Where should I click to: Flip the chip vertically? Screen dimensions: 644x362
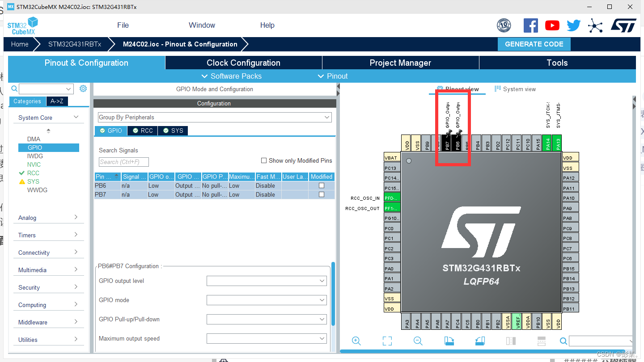541,341
